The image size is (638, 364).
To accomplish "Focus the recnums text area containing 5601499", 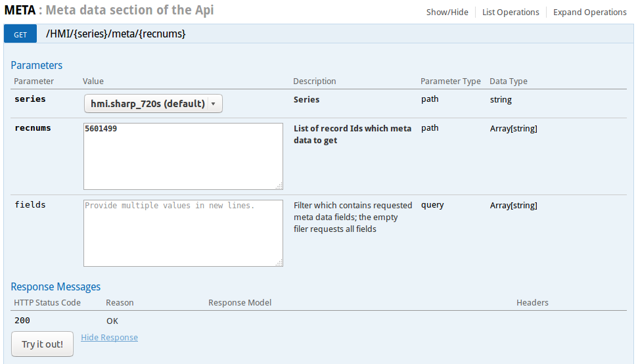I will [183, 156].
